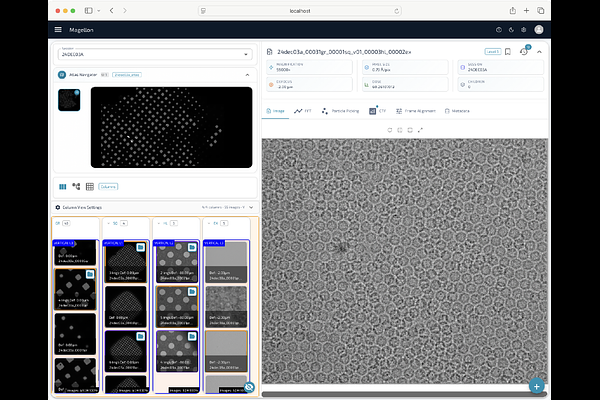Collapse the HL column arrow

tap(158, 223)
